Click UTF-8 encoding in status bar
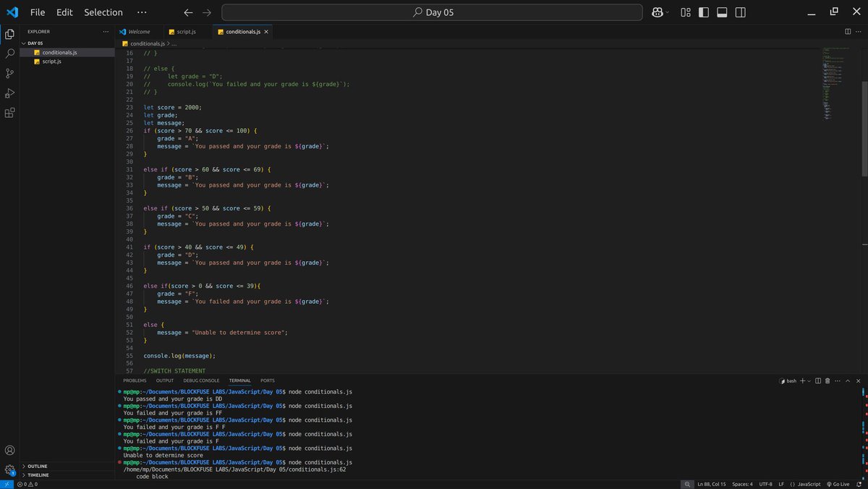868x489 pixels. pyautogui.click(x=765, y=484)
